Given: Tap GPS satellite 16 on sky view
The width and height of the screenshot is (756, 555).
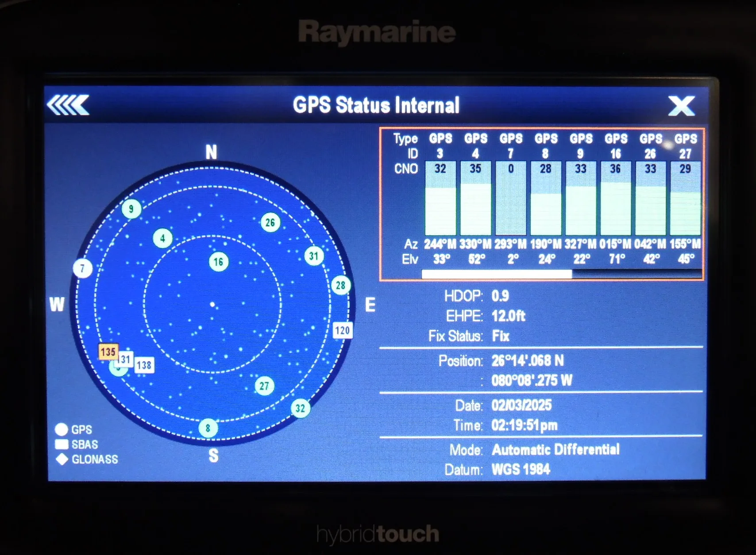Looking at the screenshot, I should [x=218, y=262].
